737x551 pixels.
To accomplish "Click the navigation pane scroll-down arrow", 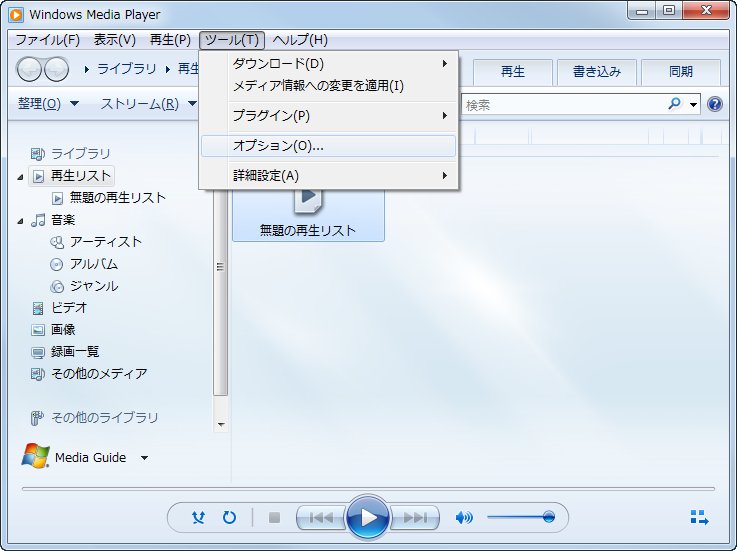I will click(x=221, y=425).
